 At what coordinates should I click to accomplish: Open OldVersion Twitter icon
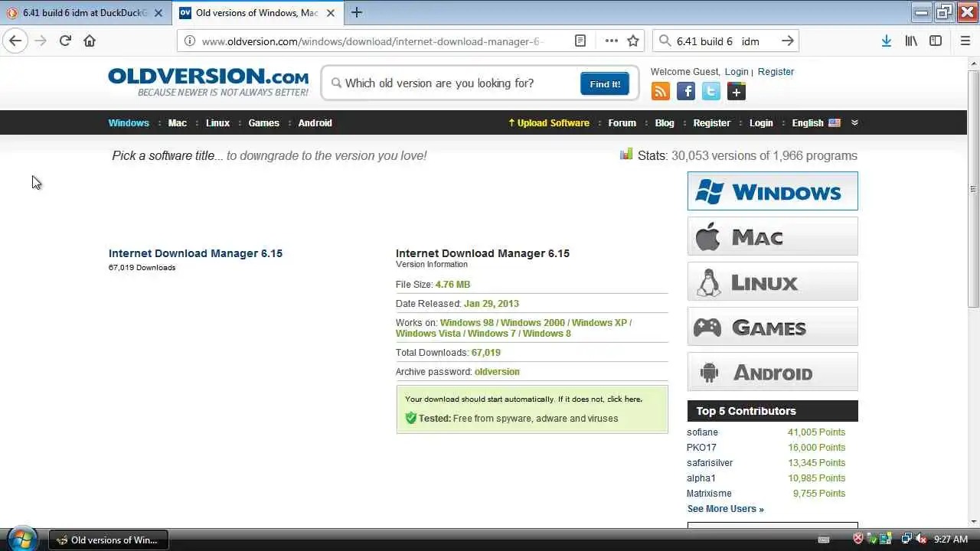pos(711,92)
